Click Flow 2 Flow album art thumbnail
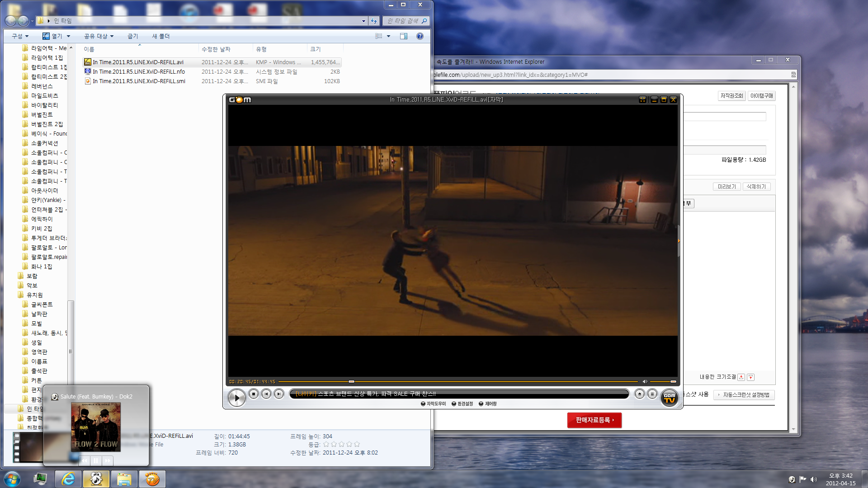 (x=96, y=427)
